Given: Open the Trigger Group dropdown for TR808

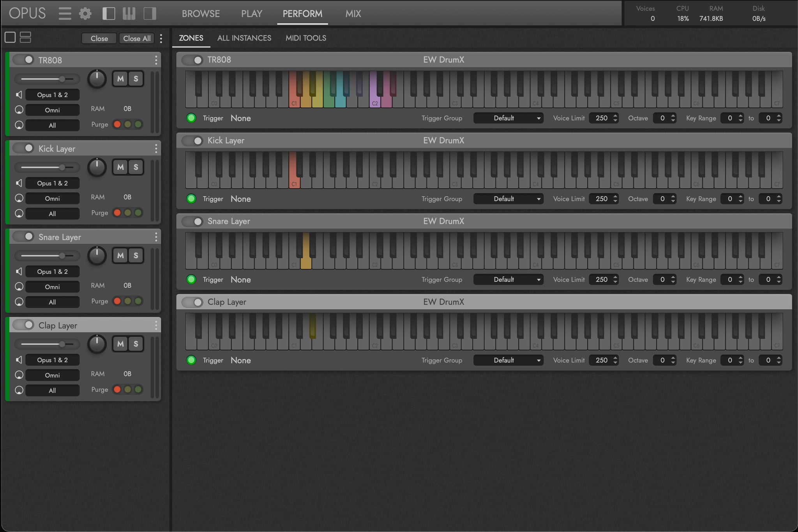Looking at the screenshot, I should click(x=508, y=118).
